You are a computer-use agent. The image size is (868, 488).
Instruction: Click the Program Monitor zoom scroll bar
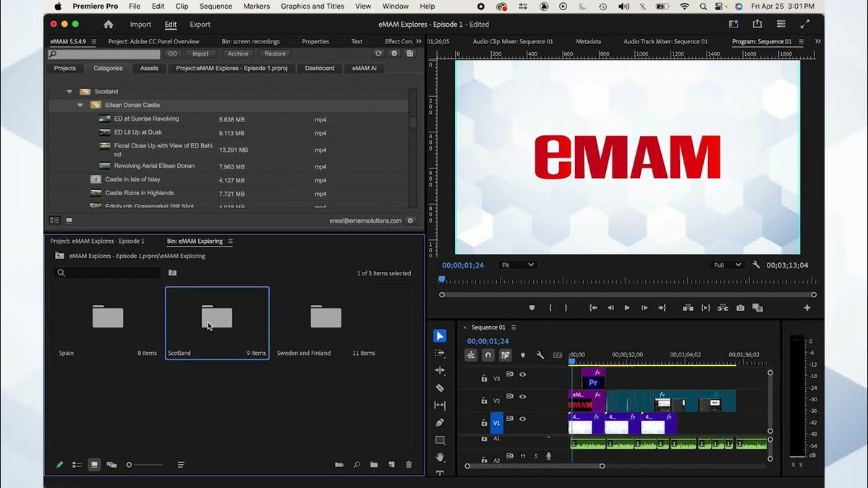click(627, 294)
